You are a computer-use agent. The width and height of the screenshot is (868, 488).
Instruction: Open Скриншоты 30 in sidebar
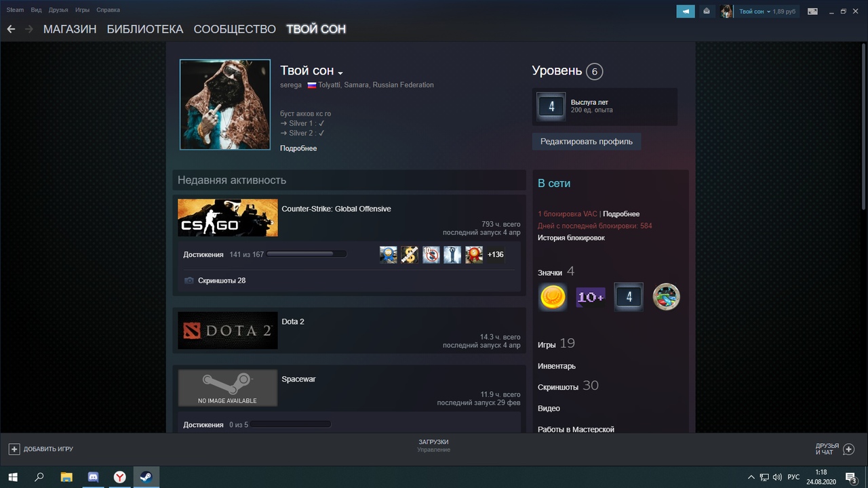(x=568, y=386)
